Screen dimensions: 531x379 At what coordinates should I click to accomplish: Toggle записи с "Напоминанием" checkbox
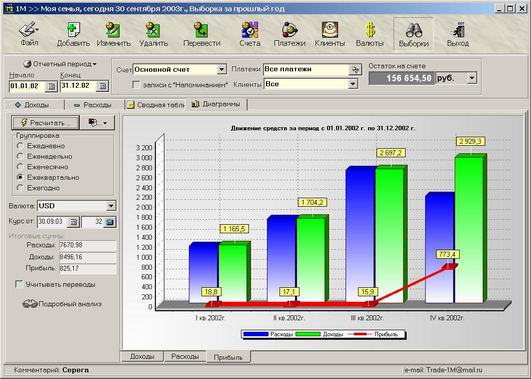(x=136, y=84)
